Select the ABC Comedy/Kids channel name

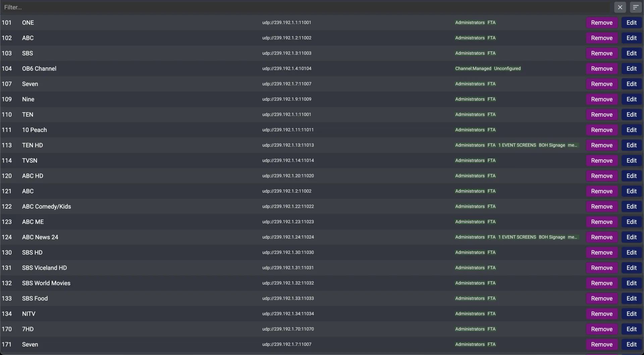tap(47, 206)
